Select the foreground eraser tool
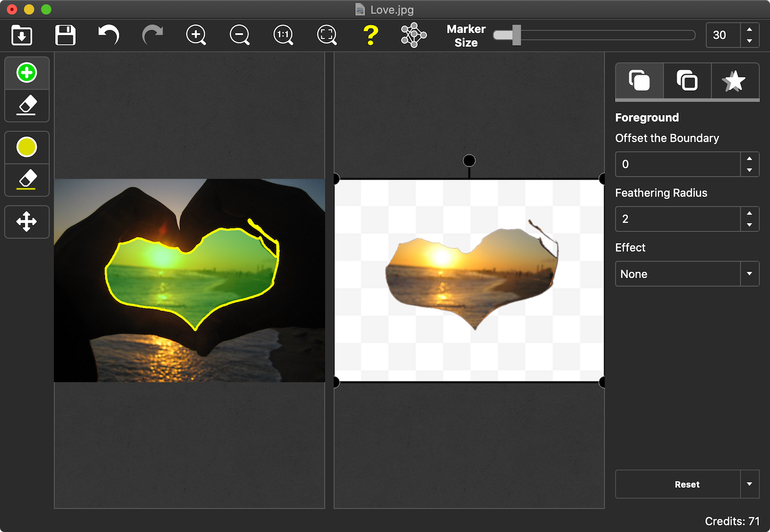 [x=26, y=106]
